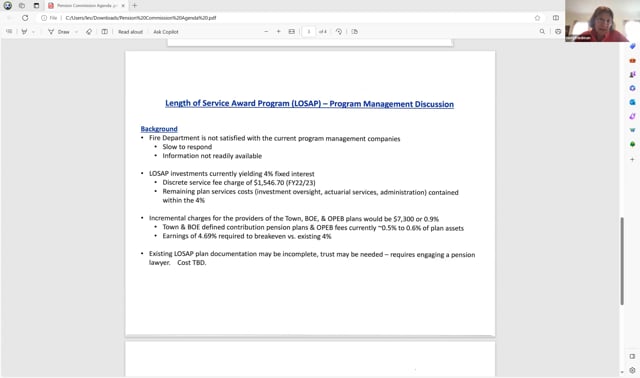Viewport: 640px width, 378px height.
Task: Go back using the back arrow
Action: 9,18
